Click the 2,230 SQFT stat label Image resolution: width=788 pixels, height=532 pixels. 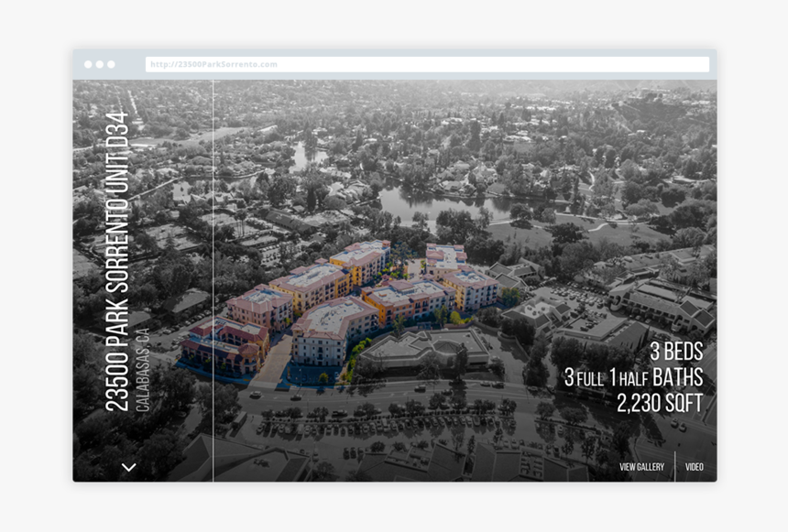click(658, 400)
